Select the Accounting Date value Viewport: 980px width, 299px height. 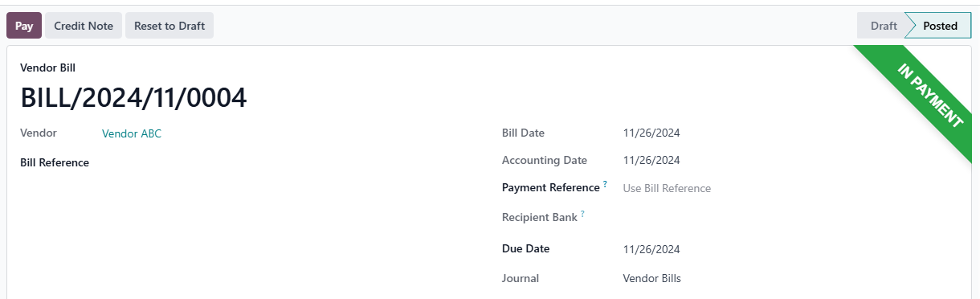[x=651, y=160]
